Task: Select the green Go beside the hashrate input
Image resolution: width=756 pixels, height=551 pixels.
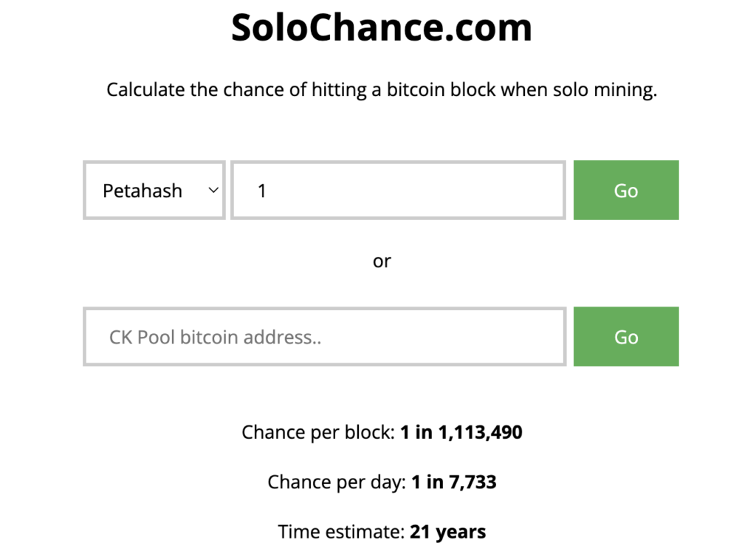Action: tap(625, 190)
